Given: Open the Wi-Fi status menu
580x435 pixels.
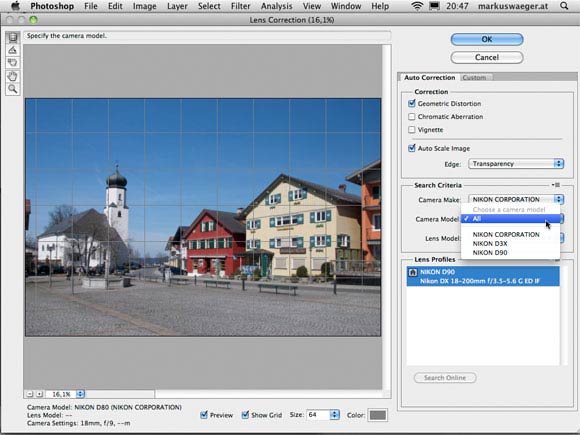Looking at the screenshot, I should [417, 6].
